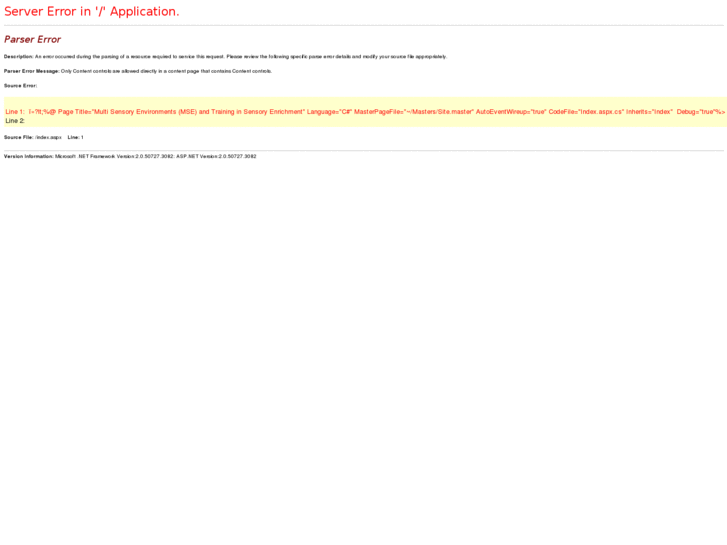Image resolution: width=727 pixels, height=545 pixels.
Task: Click the 'Line: 1' text
Action: [76, 137]
